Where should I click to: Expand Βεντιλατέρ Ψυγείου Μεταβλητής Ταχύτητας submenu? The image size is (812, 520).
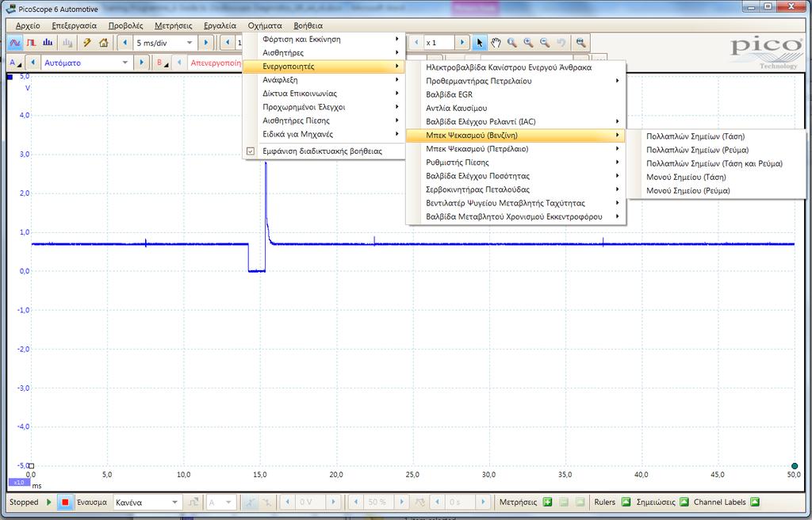click(x=515, y=203)
